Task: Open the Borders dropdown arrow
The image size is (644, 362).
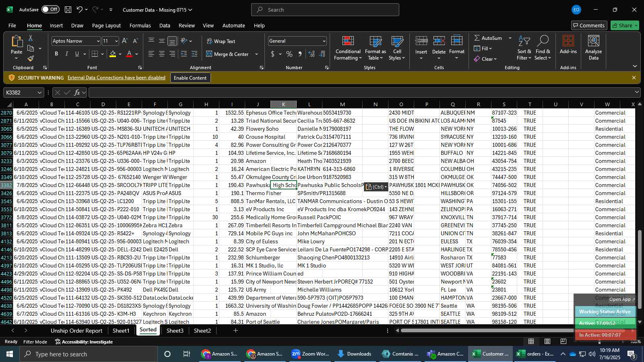Action: click(102, 54)
